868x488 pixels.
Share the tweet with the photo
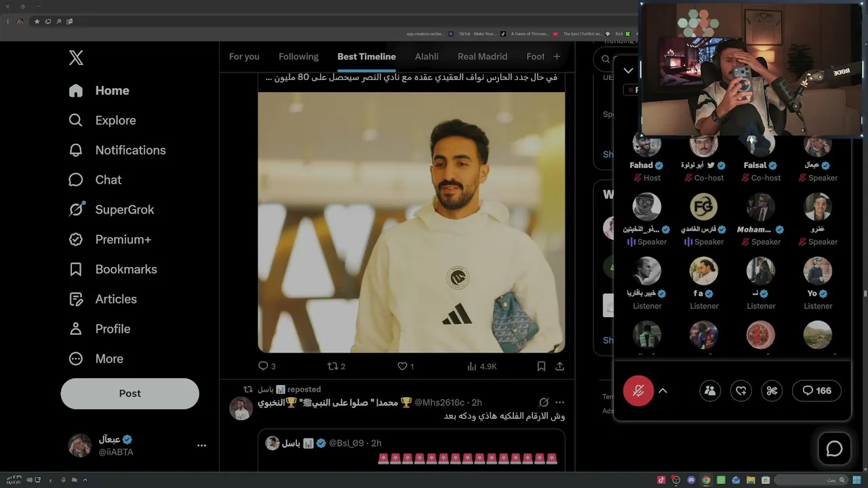[559, 366]
